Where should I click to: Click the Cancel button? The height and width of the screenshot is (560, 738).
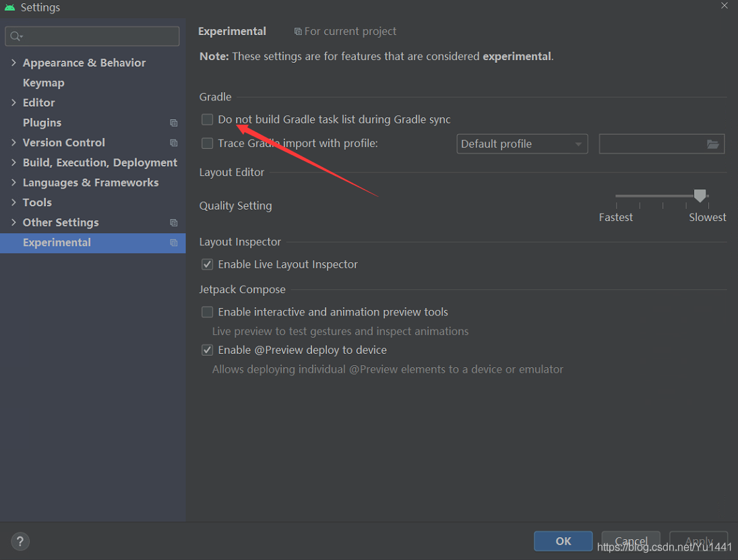[631, 541]
